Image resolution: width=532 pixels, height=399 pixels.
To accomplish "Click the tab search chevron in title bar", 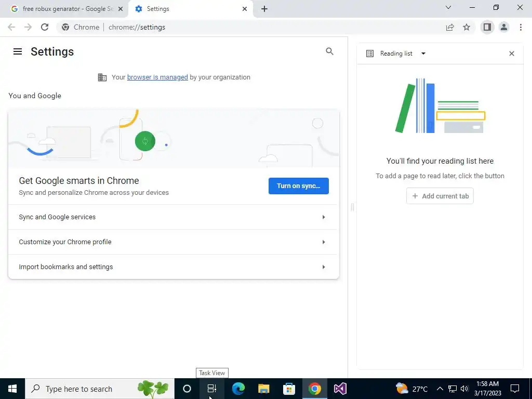I will 448,7.
